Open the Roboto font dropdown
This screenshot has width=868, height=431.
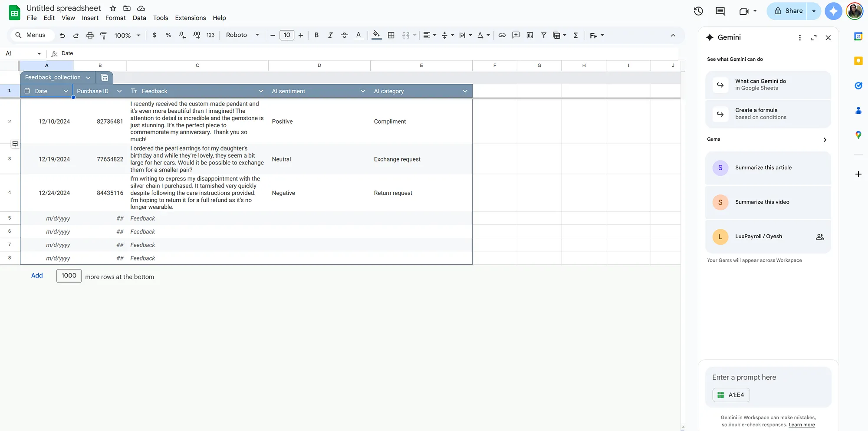point(242,35)
